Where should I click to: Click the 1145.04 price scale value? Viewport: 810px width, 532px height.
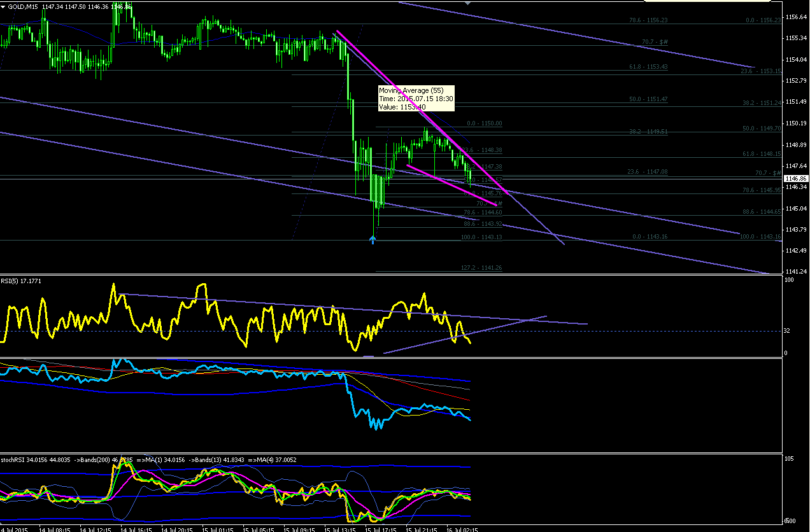(x=797, y=208)
